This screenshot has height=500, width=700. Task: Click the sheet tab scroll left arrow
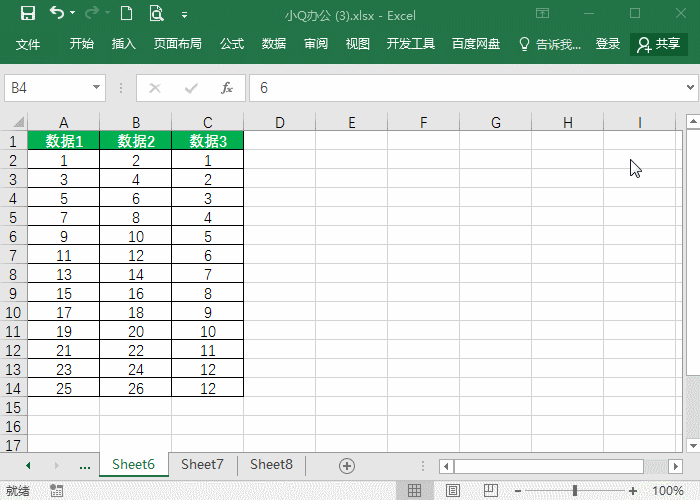[x=28, y=466]
